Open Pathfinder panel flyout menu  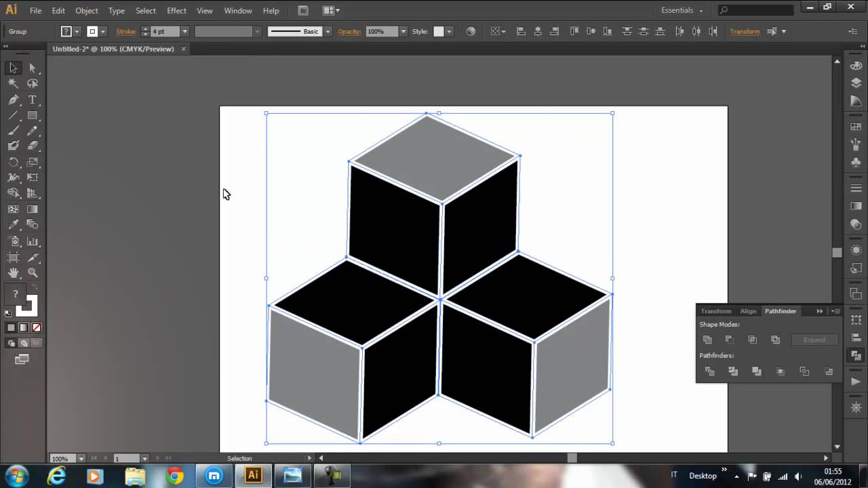836,311
